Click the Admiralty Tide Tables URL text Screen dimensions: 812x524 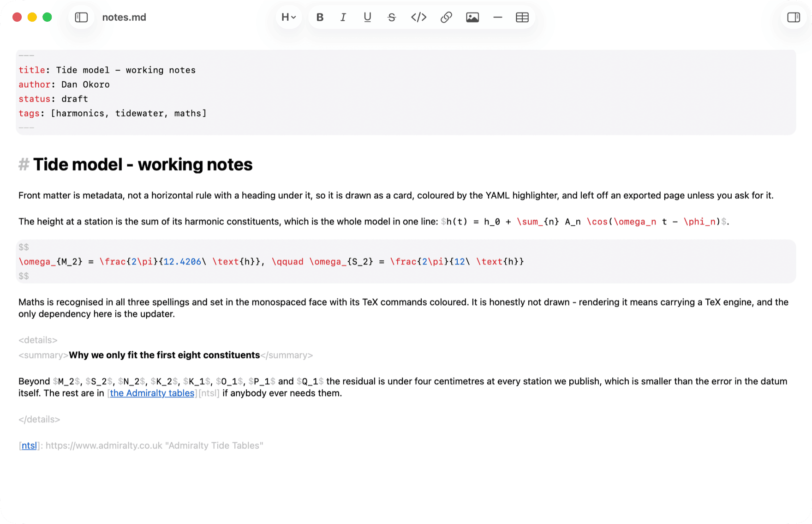point(154,446)
